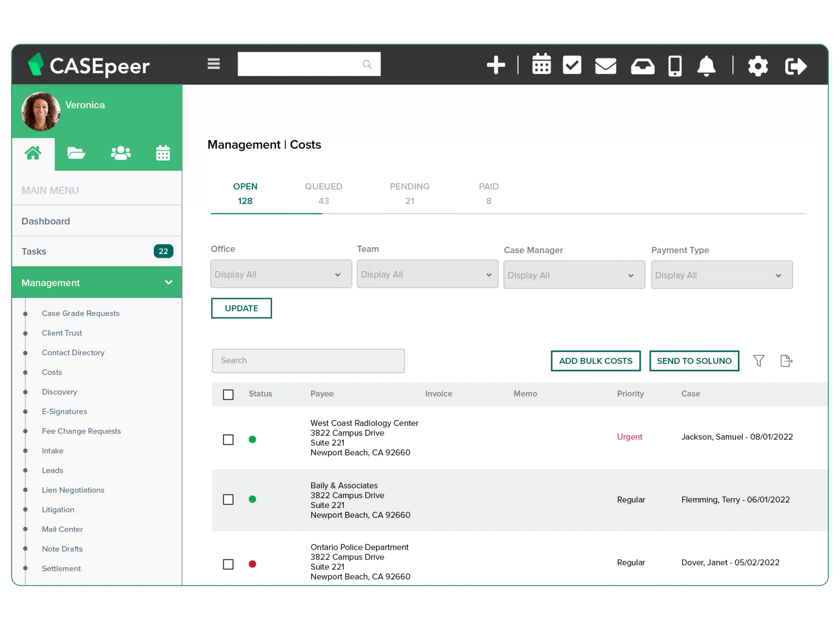The height and width of the screenshot is (630, 840).
Task: Open the notifications bell icon
Action: 706,65
